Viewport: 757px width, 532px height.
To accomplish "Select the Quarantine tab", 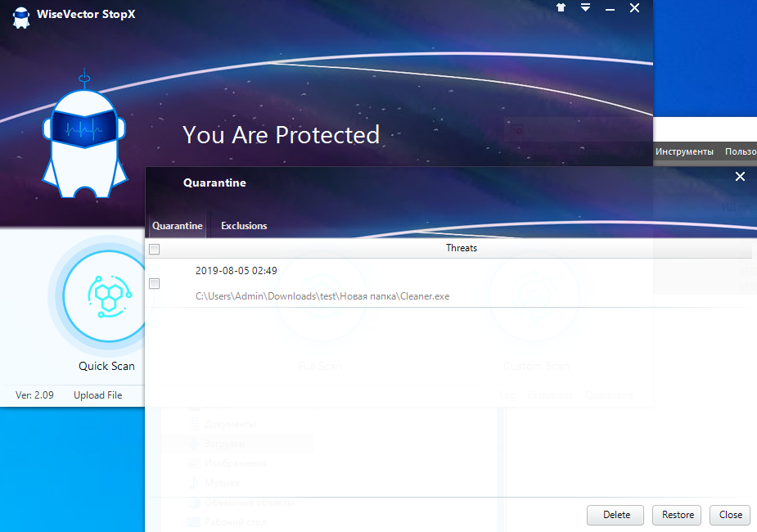I will pos(178,225).
